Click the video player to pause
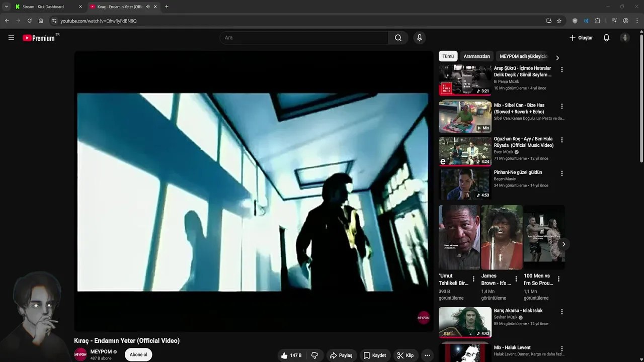The height and width of the screenshot is (362, 644). [253, 192]
